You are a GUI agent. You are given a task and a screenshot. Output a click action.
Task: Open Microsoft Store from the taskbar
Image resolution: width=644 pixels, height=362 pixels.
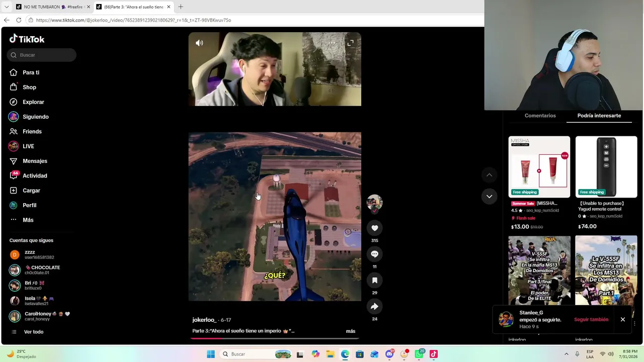click(x=360, y=354)
